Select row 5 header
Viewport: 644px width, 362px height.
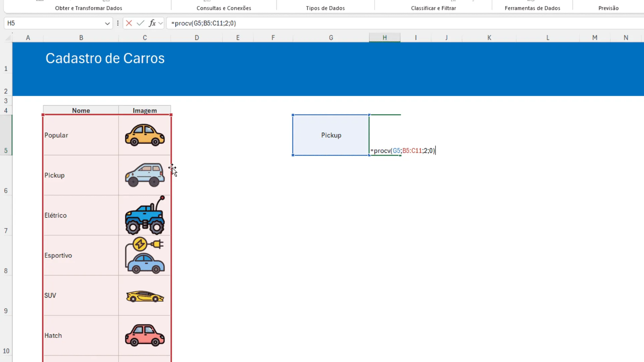(6, 135)
